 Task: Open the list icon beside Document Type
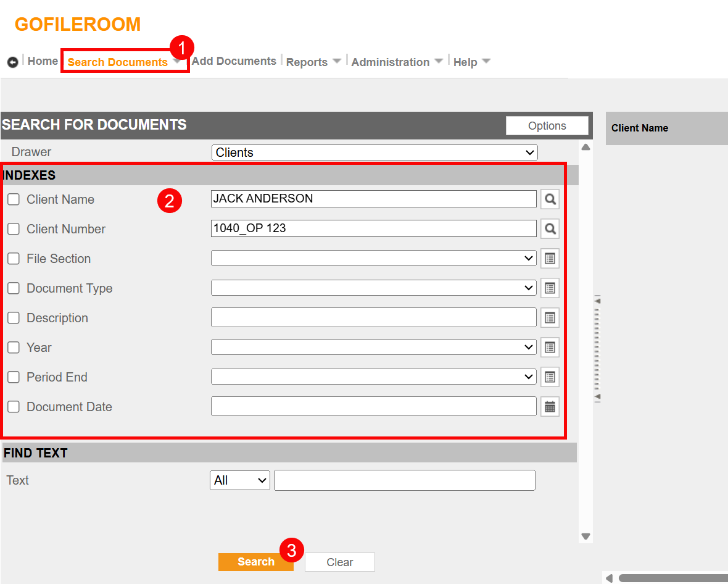550,288
